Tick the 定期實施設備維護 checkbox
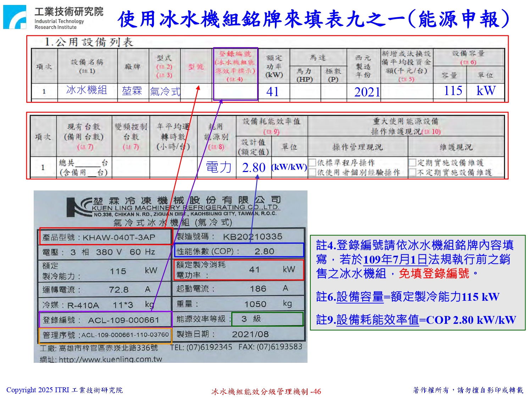The height and width of the screenshot is (399, 532). (x=412, y=163)
